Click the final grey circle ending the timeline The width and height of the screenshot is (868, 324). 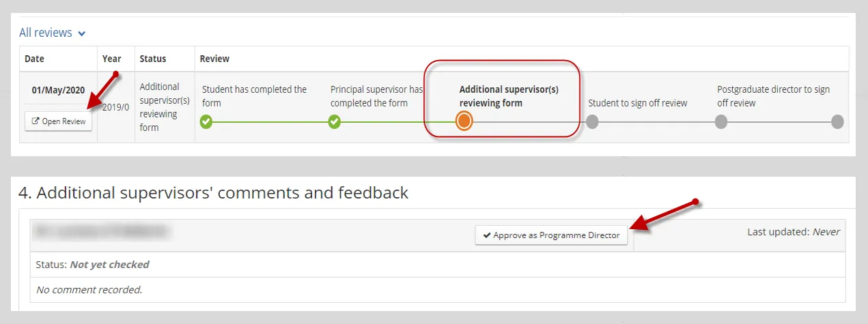coord(837,121)
